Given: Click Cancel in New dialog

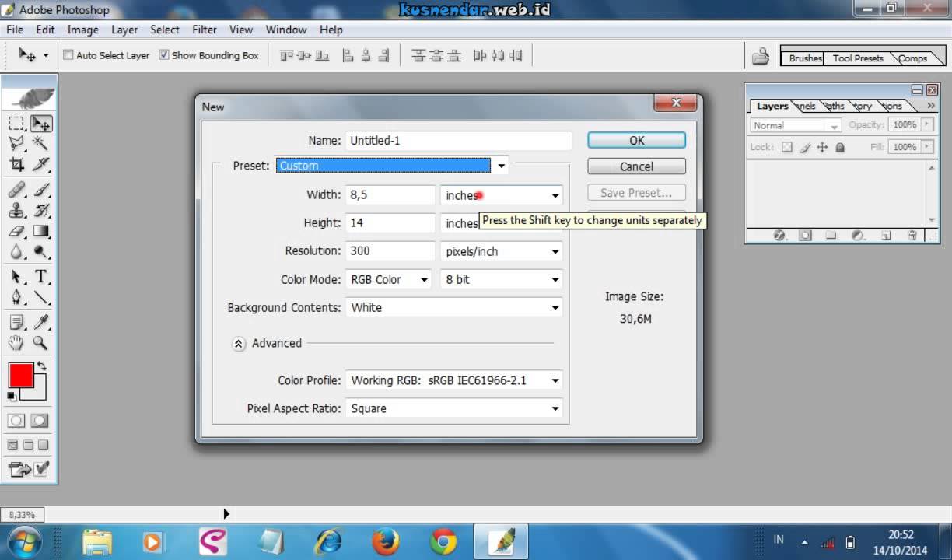Looking at the screenshot, I should [x=637, y=166].
